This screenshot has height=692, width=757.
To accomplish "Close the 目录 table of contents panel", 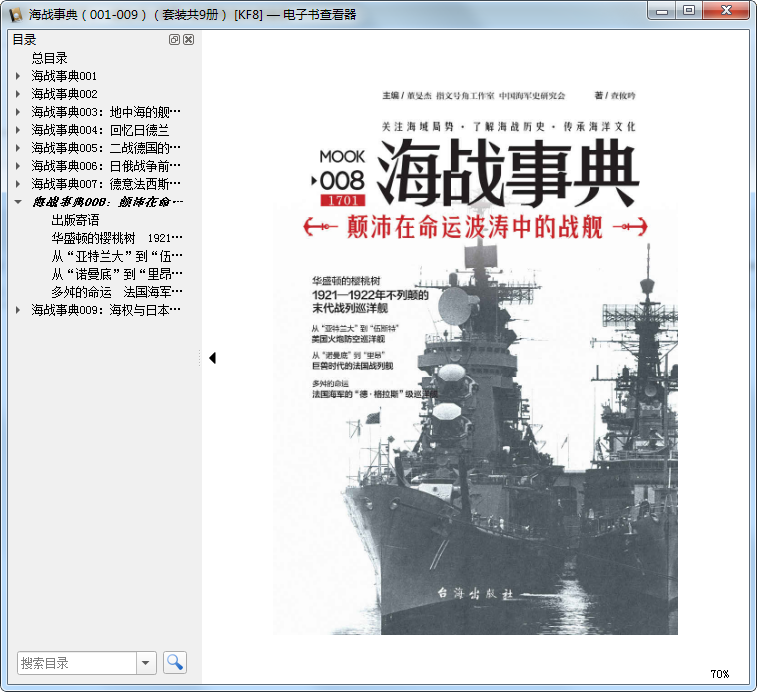I will click(189, 40).
